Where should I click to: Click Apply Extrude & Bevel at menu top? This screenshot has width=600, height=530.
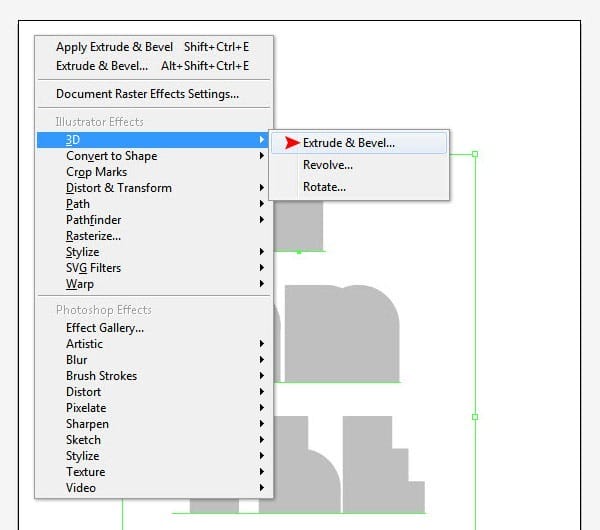click(114, 47)
